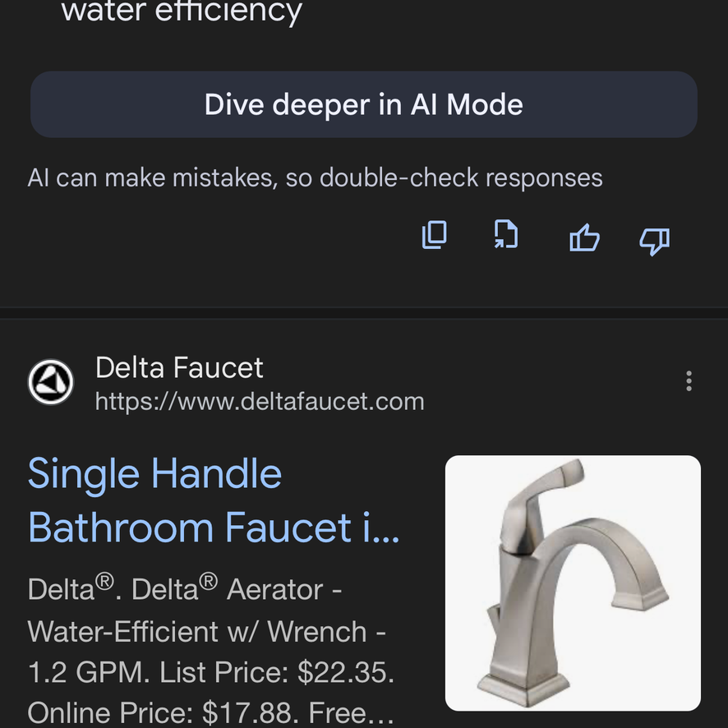Select the Delta Faucet site name
Viewport: 728px width, 728px height.
(x=179, y=368)
